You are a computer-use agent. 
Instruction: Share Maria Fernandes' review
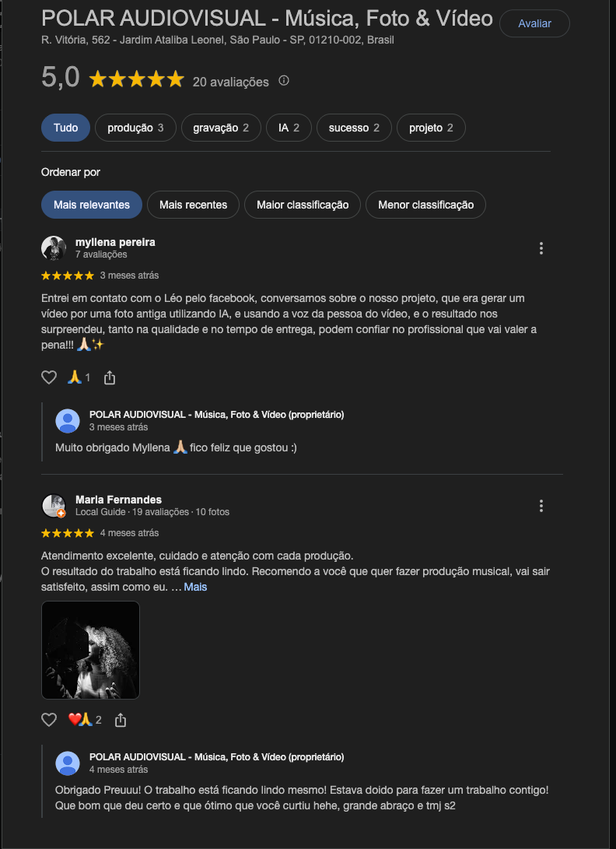[121, 720]
